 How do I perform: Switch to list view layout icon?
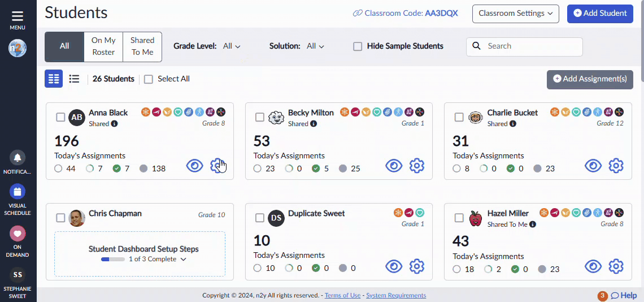[x=74, y=79]
